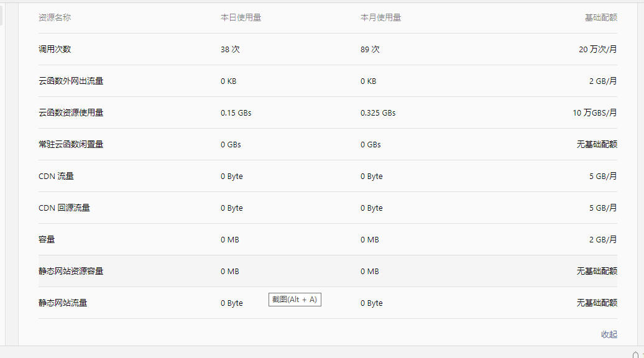Select the 云函数资源使用量 row label

coord(71,112)
